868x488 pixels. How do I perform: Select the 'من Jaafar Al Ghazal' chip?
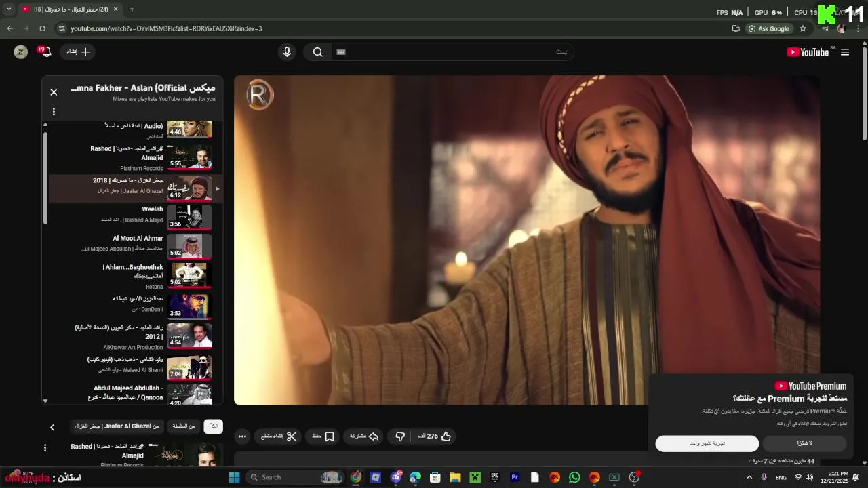click(x=117, y=426)
